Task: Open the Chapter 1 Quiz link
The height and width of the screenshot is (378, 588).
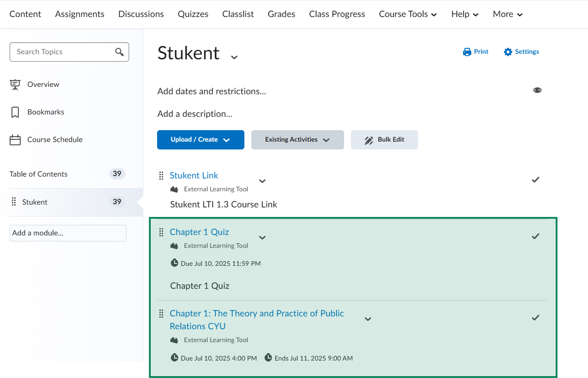Action: point(199,232)
